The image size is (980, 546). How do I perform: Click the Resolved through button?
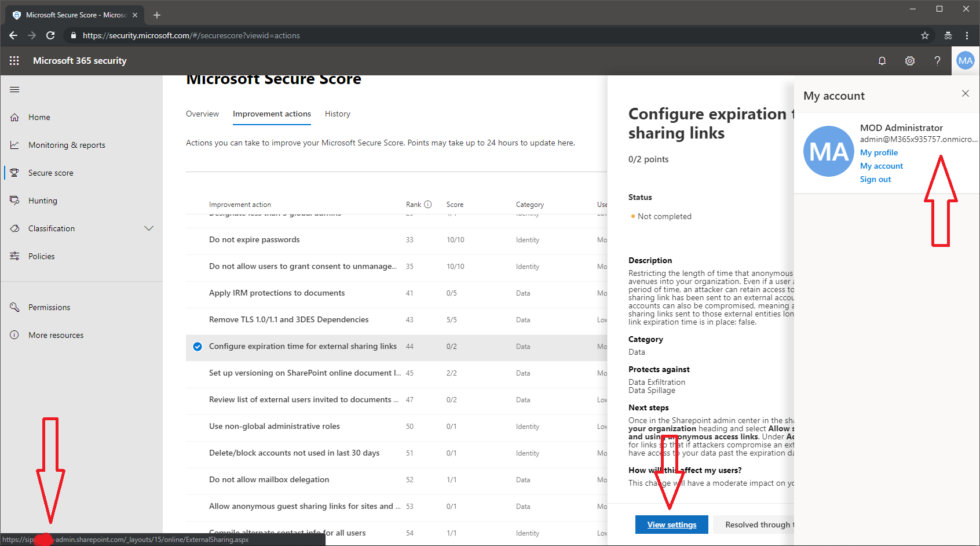pos(754,525)
